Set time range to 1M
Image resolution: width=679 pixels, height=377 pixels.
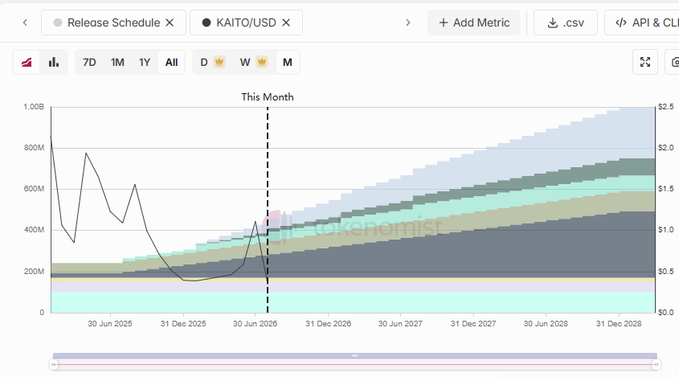117,62
